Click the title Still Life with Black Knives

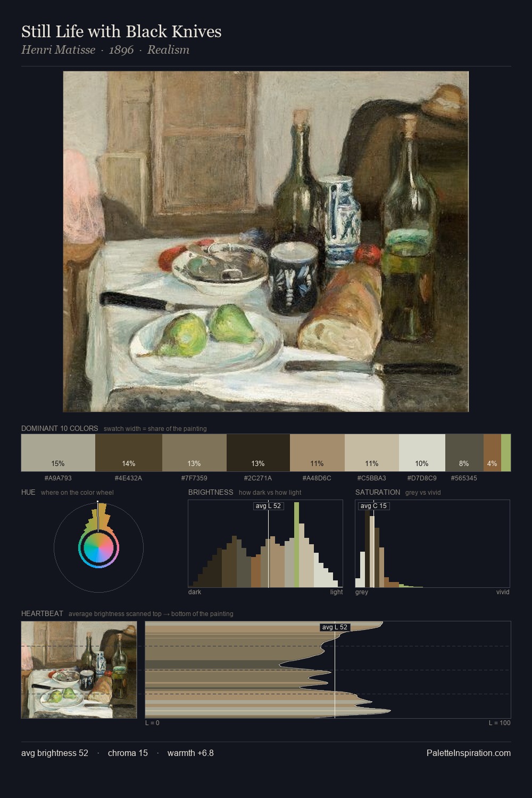point(121,31)
